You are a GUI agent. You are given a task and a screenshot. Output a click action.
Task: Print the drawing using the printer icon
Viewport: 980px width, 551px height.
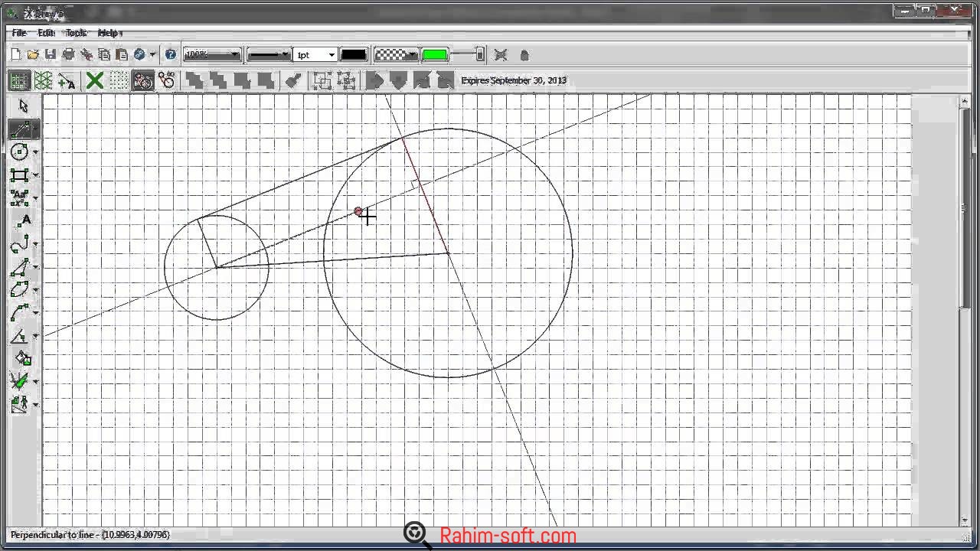click(x=68, y=55)
